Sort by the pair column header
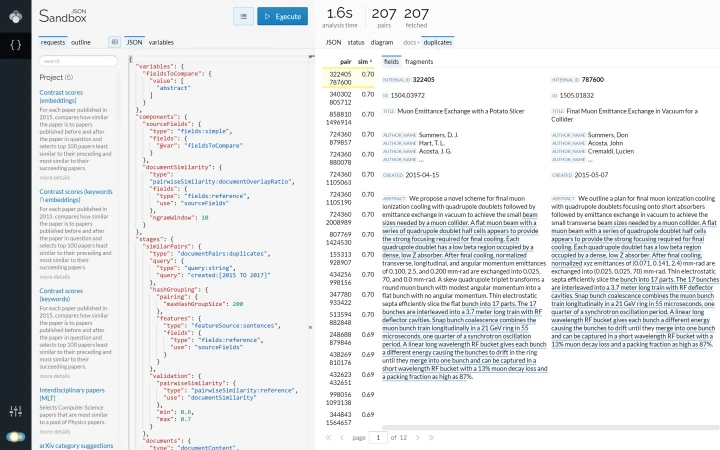Viewport: 720px width, 450px height. [x=345, y=62]
